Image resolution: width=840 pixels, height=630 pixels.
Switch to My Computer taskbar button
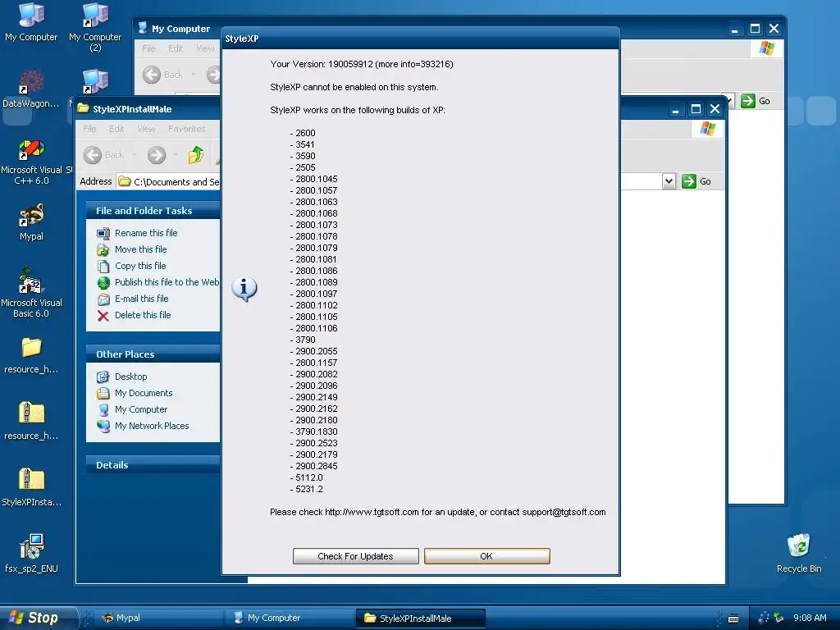[x=291, y=618]
